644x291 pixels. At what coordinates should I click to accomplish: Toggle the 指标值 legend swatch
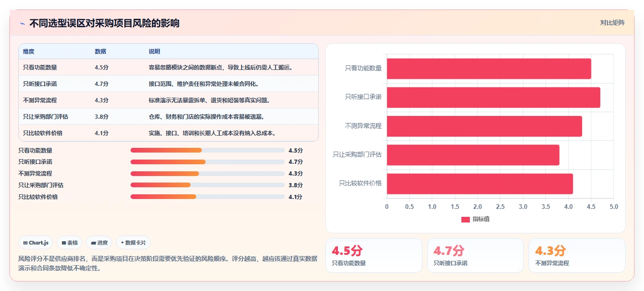(x=466, y=219)
